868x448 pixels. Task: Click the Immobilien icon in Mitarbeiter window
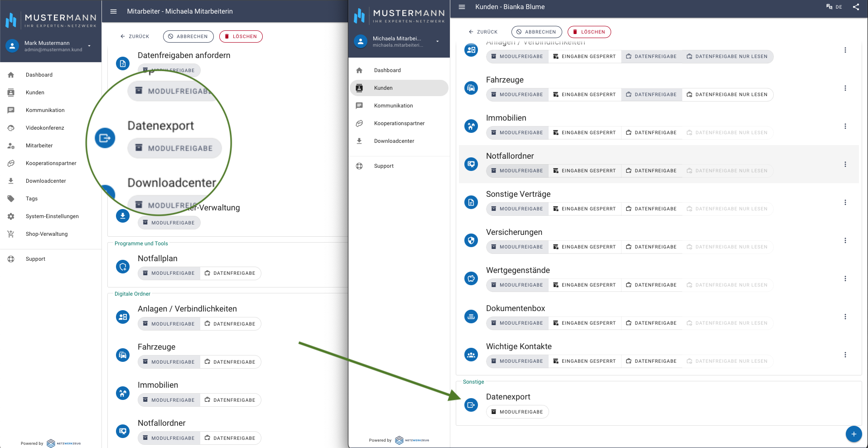[123, 393]
